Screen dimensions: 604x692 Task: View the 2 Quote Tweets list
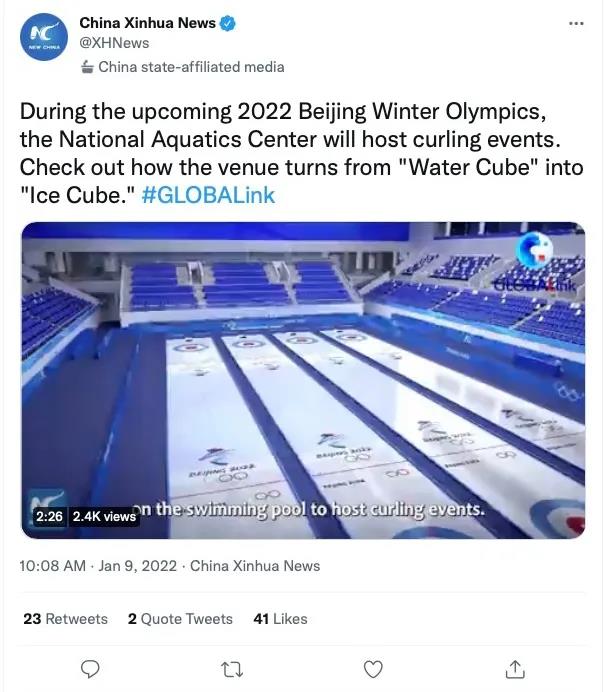(180, 619)
